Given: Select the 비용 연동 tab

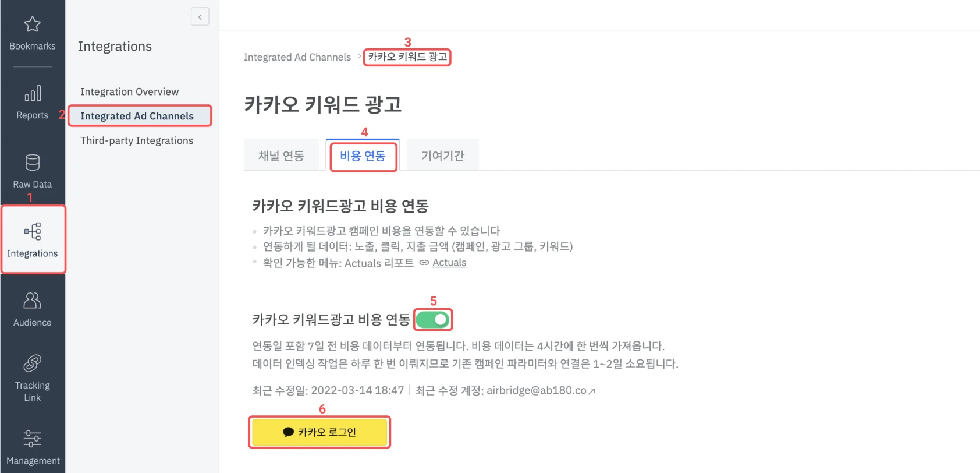Looking at the screenshot, I should coord(363,156).
